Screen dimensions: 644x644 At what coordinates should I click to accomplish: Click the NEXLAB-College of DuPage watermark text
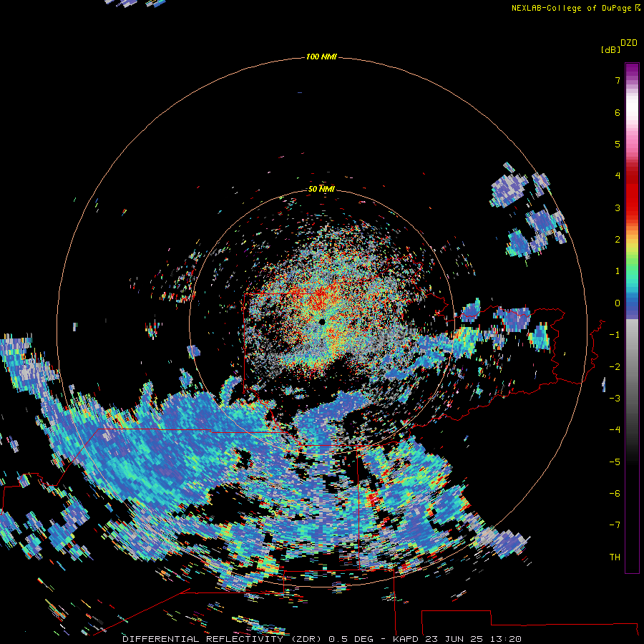click(x=575, y=8)
